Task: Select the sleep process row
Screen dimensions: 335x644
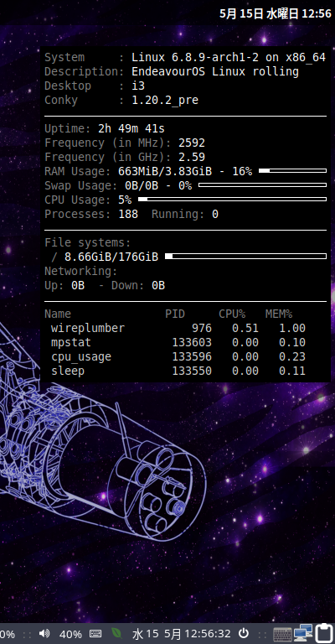Action: click(178, 371)
